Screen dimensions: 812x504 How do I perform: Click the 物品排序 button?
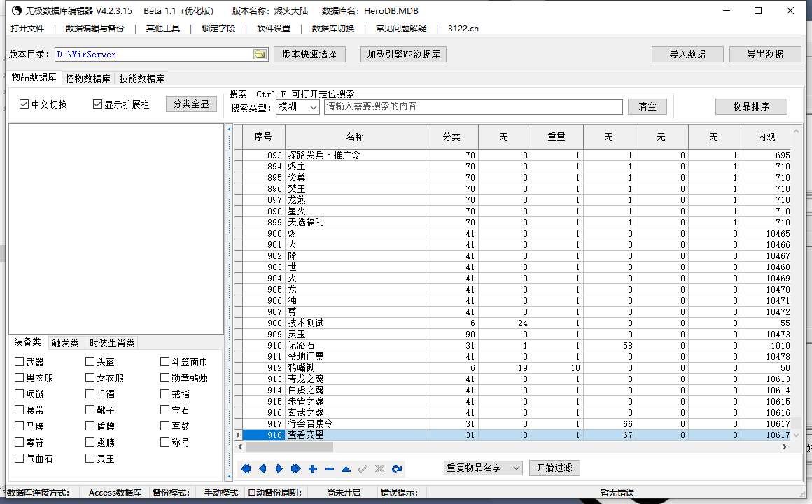(751, 106)
